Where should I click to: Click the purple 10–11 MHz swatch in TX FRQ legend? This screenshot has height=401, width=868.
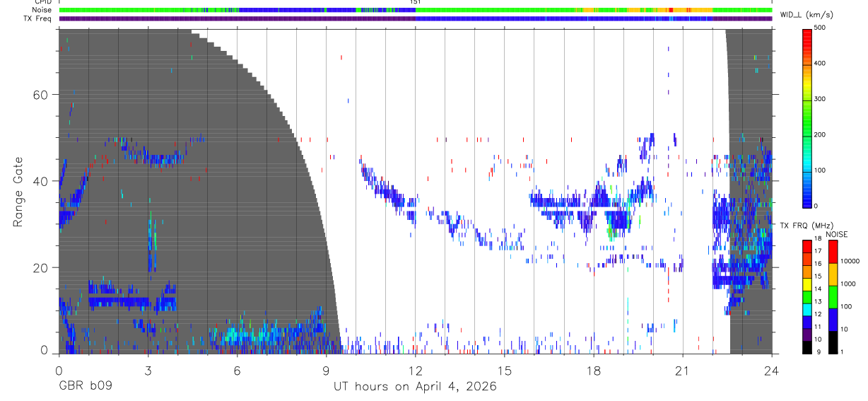808,335
